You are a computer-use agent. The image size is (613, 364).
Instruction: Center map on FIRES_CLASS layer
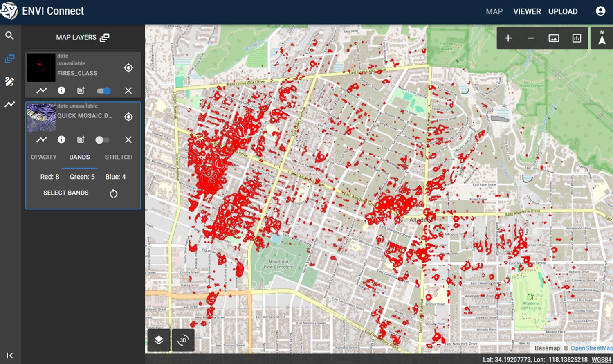128,68
